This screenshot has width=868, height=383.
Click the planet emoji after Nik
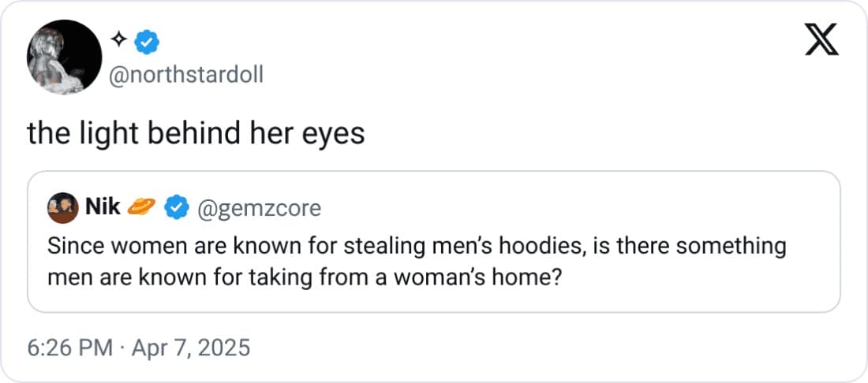[142, 207]
